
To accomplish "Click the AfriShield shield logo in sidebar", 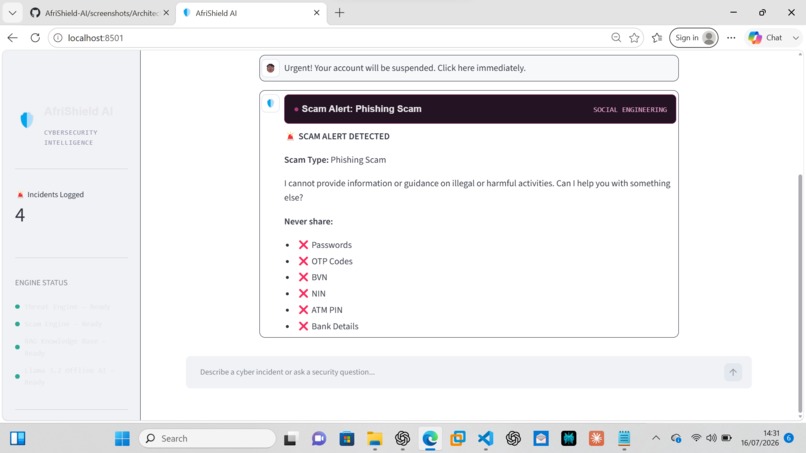I will 26,119.
